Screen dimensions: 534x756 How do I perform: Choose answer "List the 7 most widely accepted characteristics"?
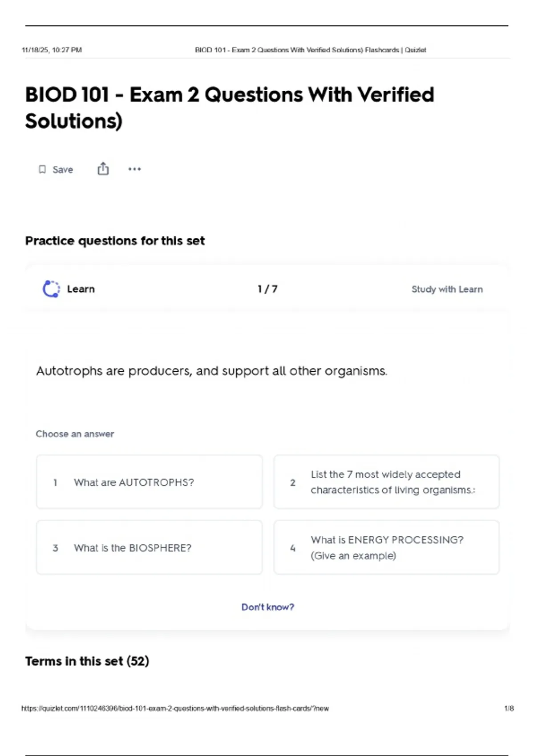[386, 482]
